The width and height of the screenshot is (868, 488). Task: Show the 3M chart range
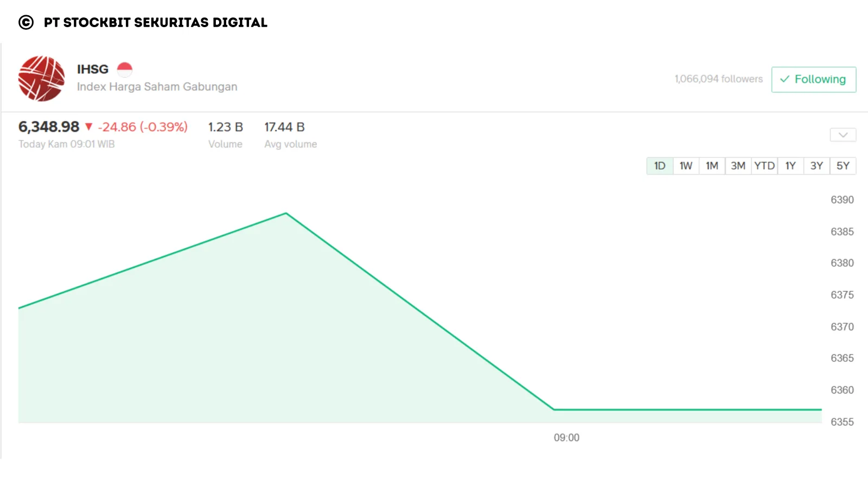738,166
